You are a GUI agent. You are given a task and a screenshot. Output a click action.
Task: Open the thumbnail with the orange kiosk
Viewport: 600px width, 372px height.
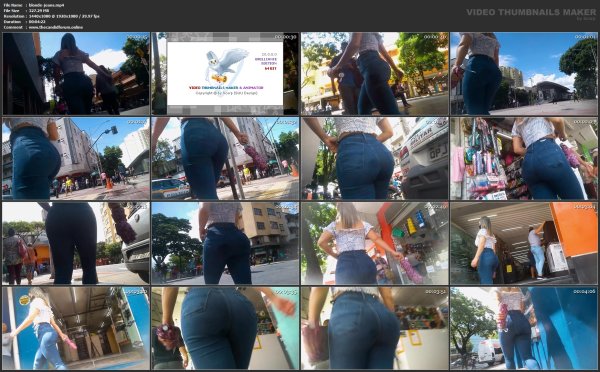point(524,243)
